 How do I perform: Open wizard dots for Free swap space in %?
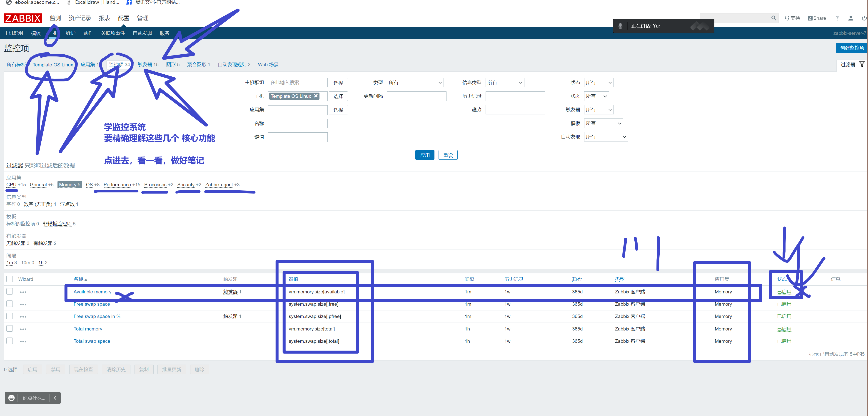pos(23,317)
